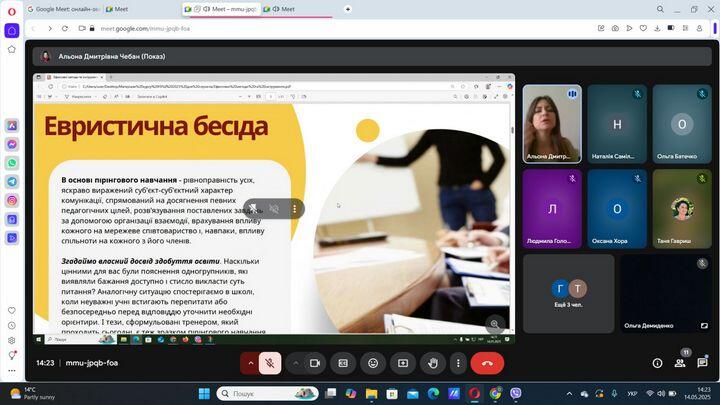Screen dimensions: 720x405
Task: Show the people list with 11 participants
Action: (680, 362)
